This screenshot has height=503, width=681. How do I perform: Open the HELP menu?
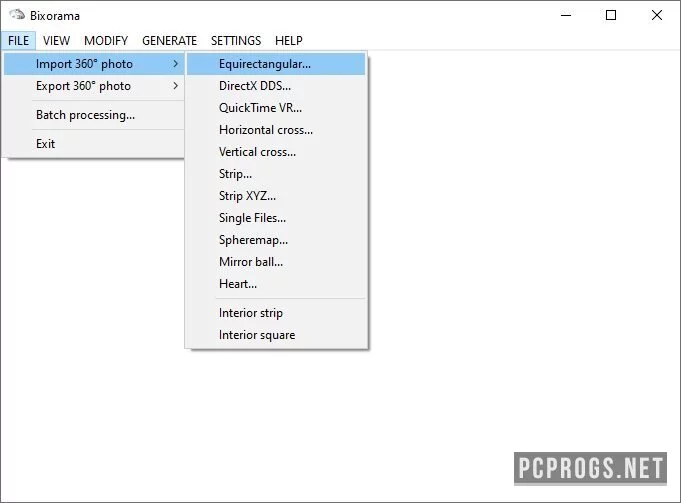point(288,41)
